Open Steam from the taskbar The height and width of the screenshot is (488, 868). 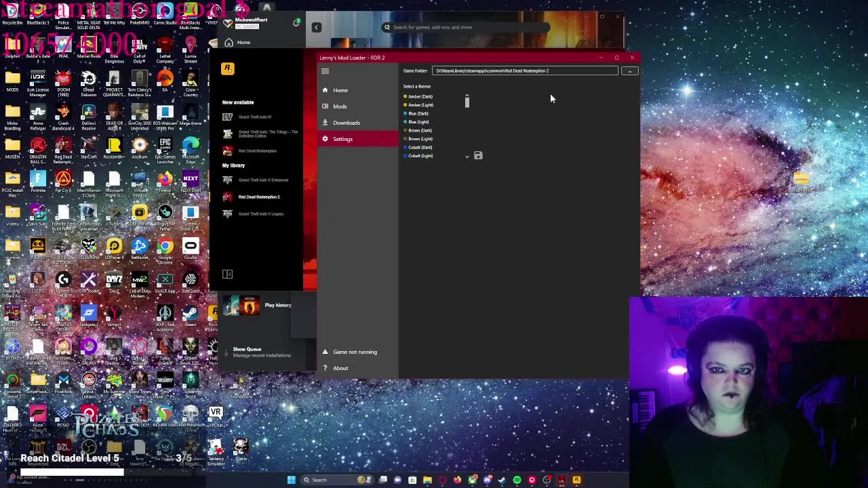(502, 480)
